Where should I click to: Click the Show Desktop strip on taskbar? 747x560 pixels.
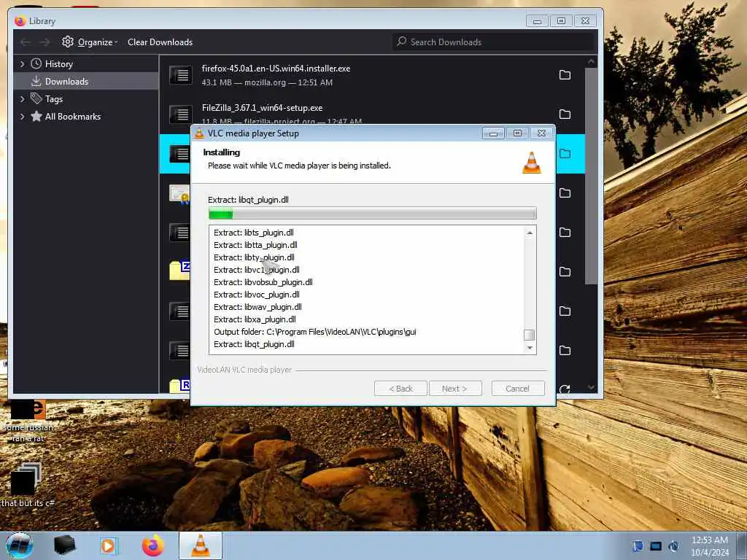[742, 545]
